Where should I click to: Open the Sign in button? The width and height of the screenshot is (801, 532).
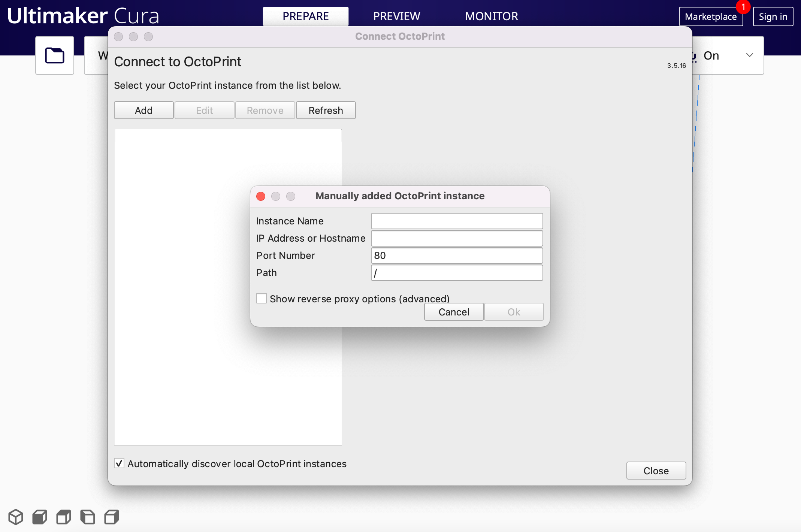pos(773,17)
